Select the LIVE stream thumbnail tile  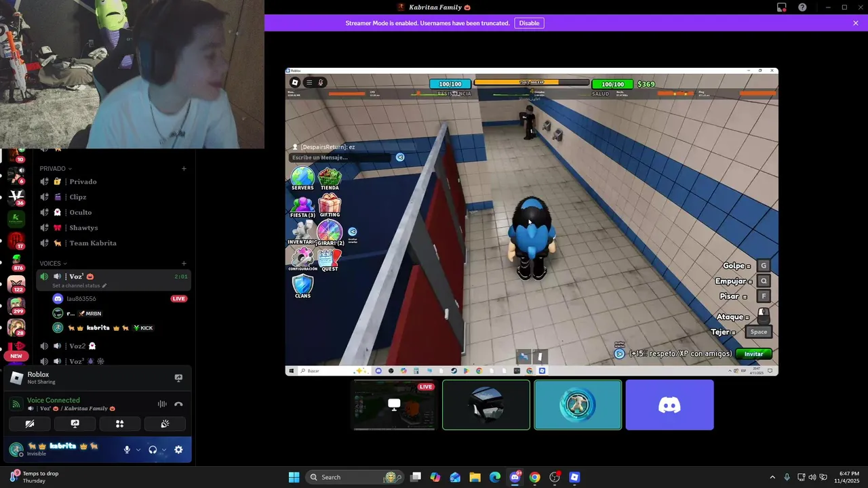(394, 405)
